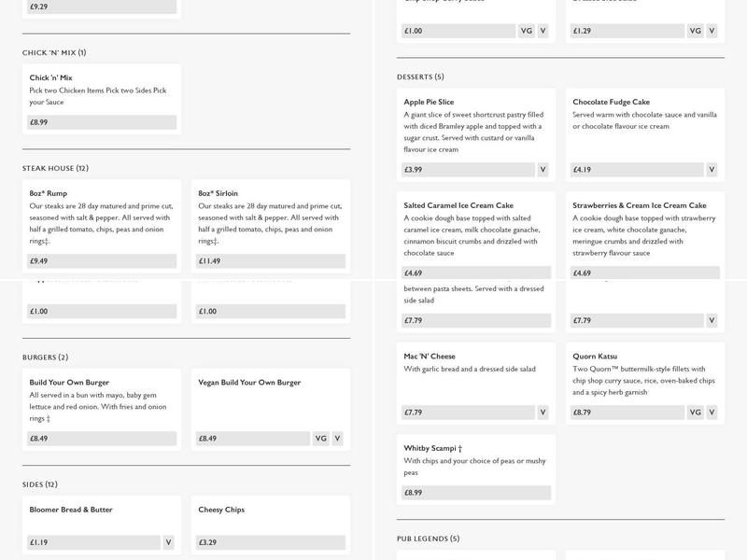This screenshot has height=560, width=747.
Task: Collapse the Burgers (2) section header
Action: pos(45,357)
